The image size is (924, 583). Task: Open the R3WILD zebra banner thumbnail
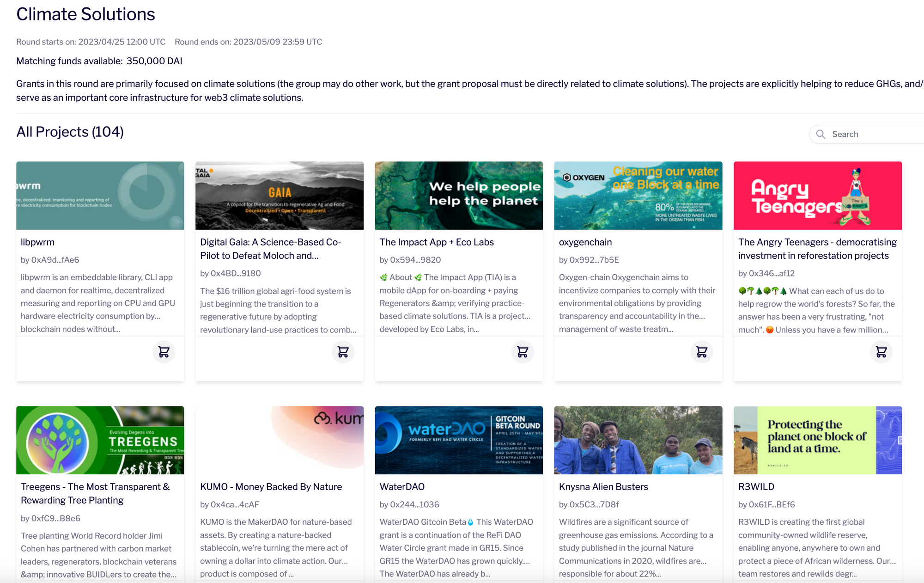[817, 440]
